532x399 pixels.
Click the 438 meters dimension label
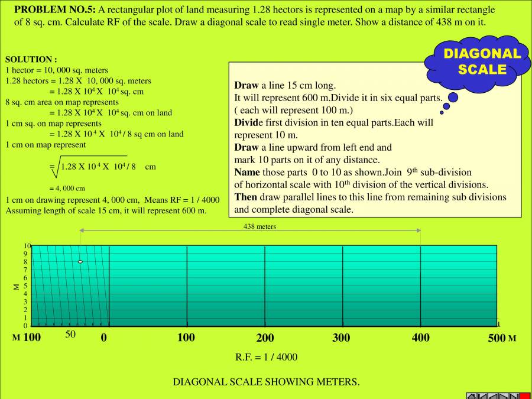259,226
